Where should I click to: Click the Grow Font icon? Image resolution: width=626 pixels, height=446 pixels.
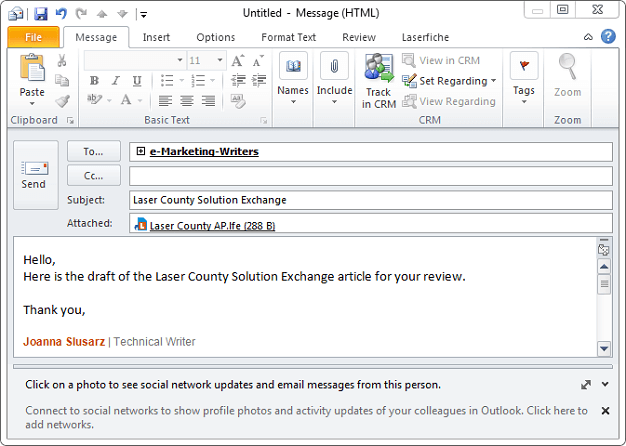(238, 61)
